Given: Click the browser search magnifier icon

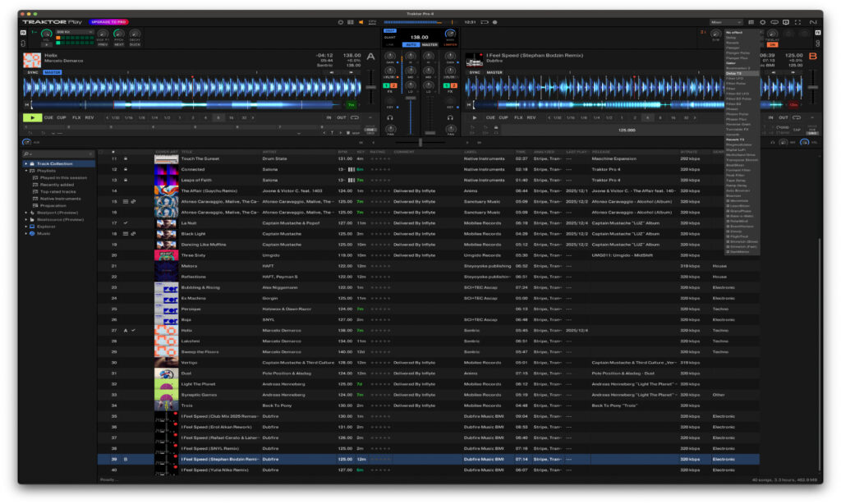Looking at the screenshot, I should [x=26, y=153].
